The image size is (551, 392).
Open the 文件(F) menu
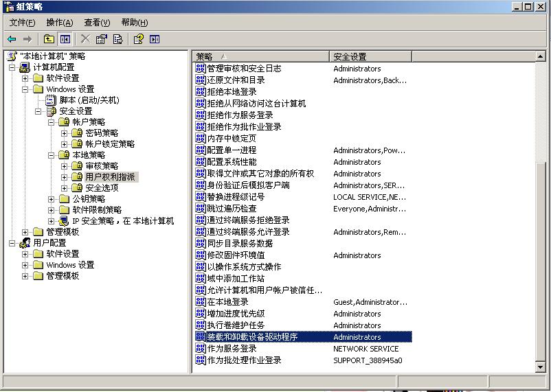tap(22, 23)
